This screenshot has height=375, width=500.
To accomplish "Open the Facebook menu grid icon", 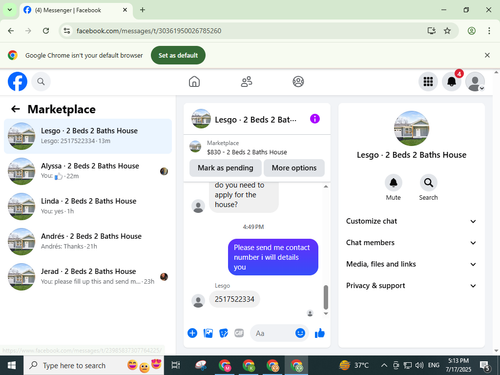I will point(428,81).
